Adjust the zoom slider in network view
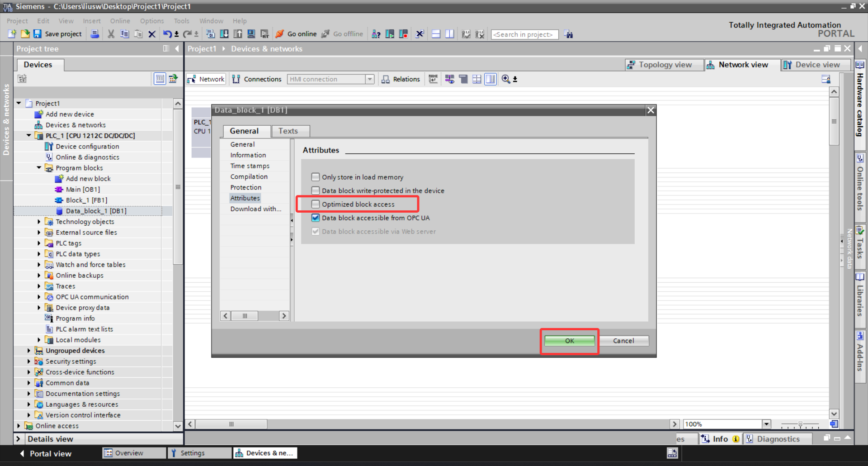This screenshot has height=466, width=868. (800, 424)
